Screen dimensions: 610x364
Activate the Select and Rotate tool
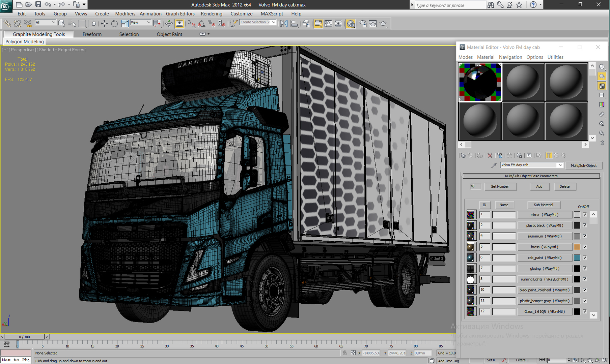pyautogui.click(x=114, y=23)
